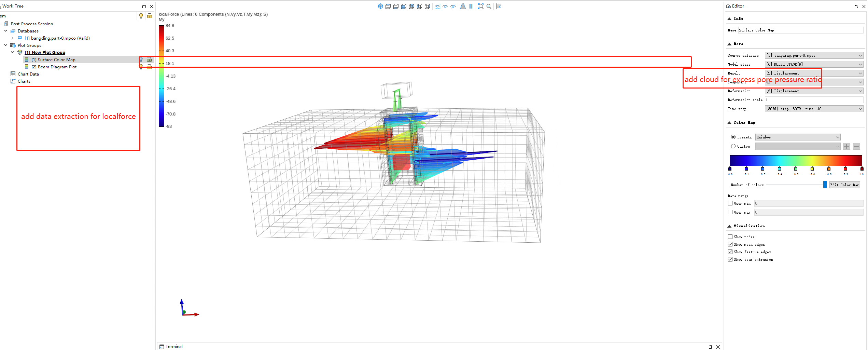
Task: Float the Editor panel
Action: click(856, 6)
